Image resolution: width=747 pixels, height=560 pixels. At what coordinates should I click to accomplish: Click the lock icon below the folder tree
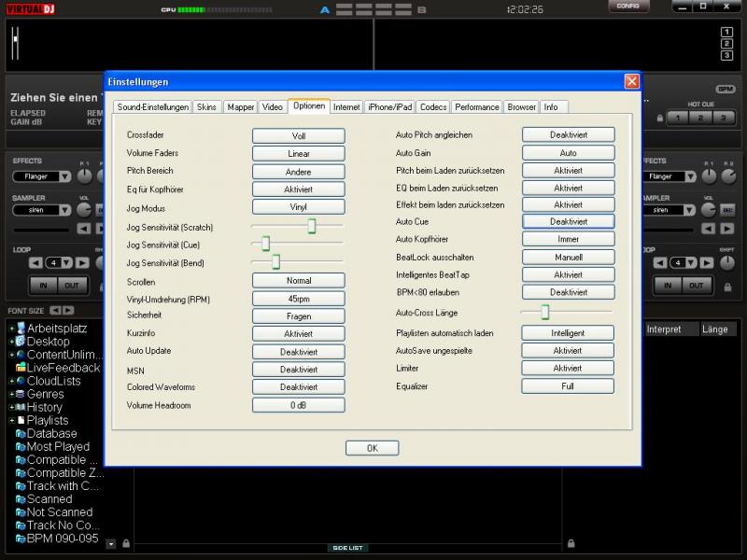(x=125, y=543)
